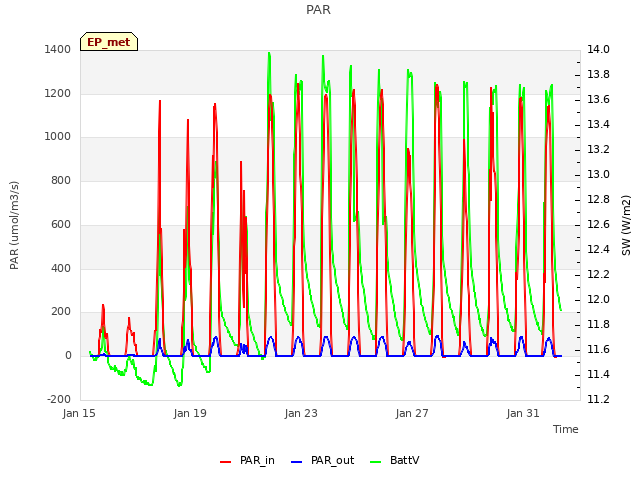Click the green BattV legend swatch
Screen dimensions: 640x480
click(x=376, y=462)
